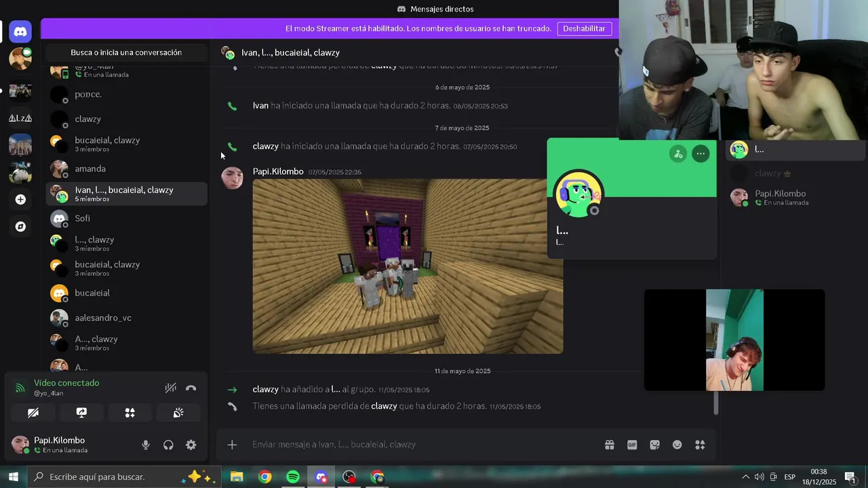Click the group chat title in header
Viewport: 868px width, 488px height.
coord(290,52)
